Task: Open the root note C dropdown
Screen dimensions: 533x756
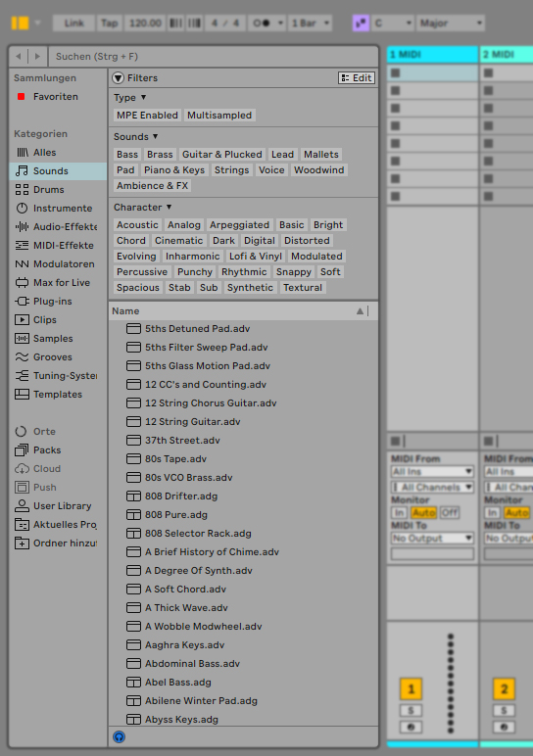Action: (393, 24)
